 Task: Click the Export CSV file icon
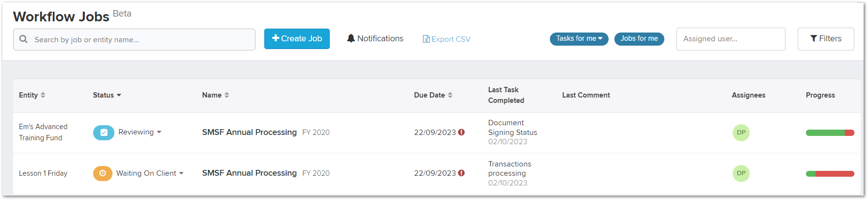coord(426,39)
